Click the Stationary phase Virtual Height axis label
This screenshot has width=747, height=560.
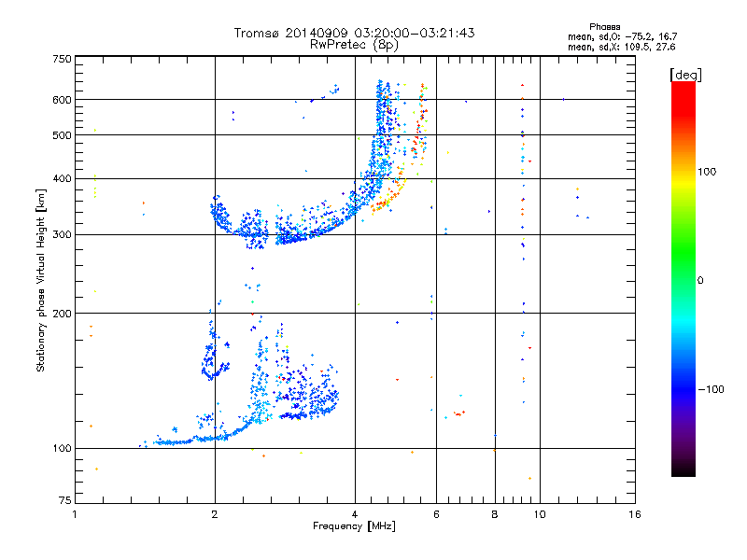coord(41,280)
